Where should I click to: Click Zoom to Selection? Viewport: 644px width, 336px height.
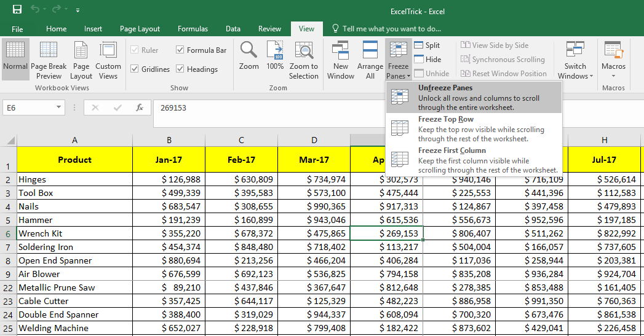304,60
